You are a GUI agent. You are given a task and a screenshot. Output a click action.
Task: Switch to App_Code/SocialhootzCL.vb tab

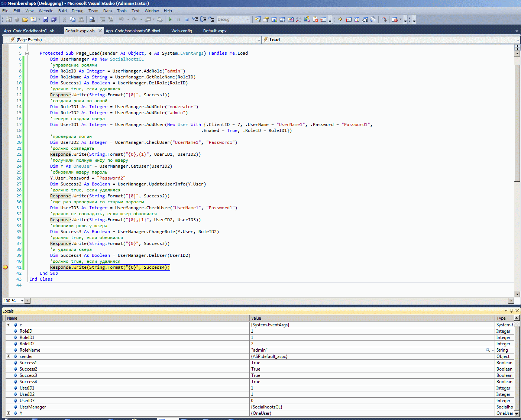[29, 31]
